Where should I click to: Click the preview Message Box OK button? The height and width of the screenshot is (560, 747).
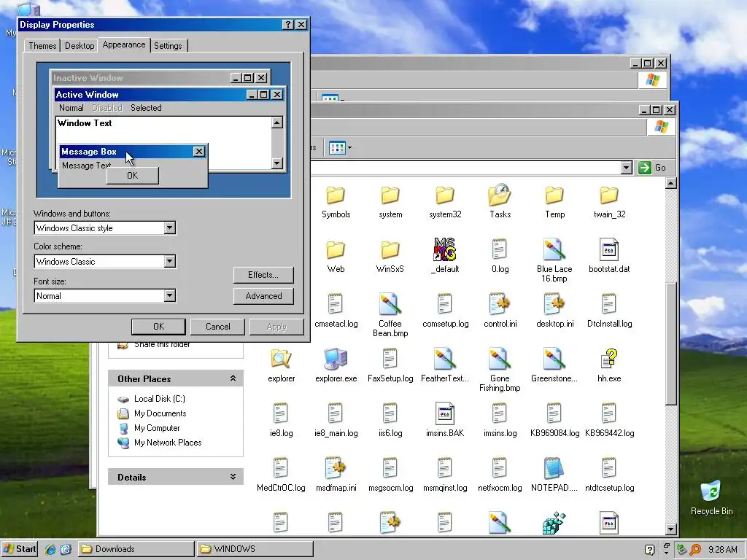(x=133, y=175)
